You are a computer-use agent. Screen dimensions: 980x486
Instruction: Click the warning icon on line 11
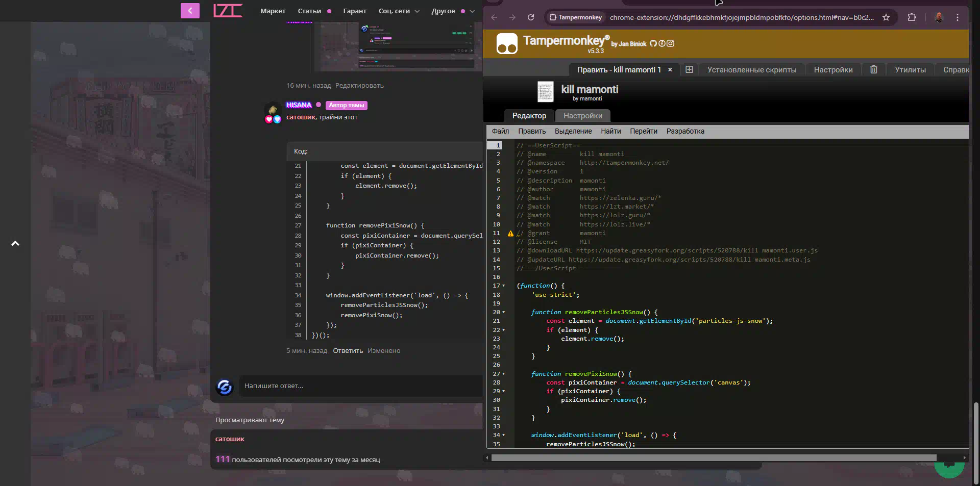point(510,233)
